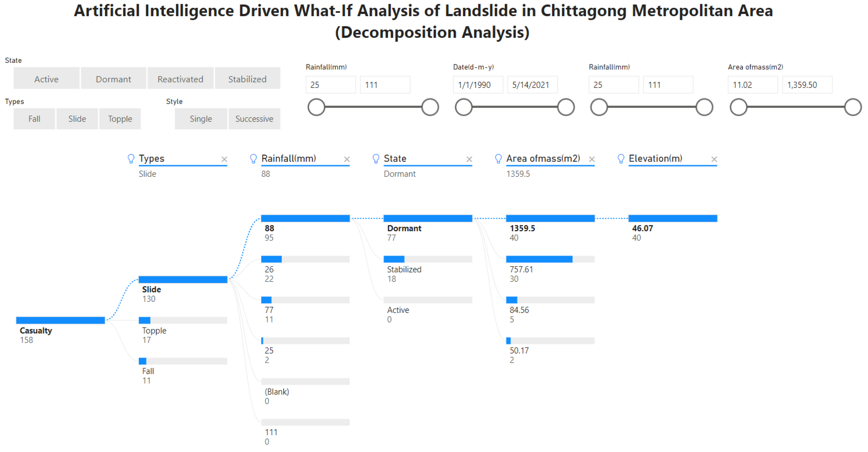Click the lightbulb icon beside Elevation(m) header
868x452 pixels.
point(621,159)
